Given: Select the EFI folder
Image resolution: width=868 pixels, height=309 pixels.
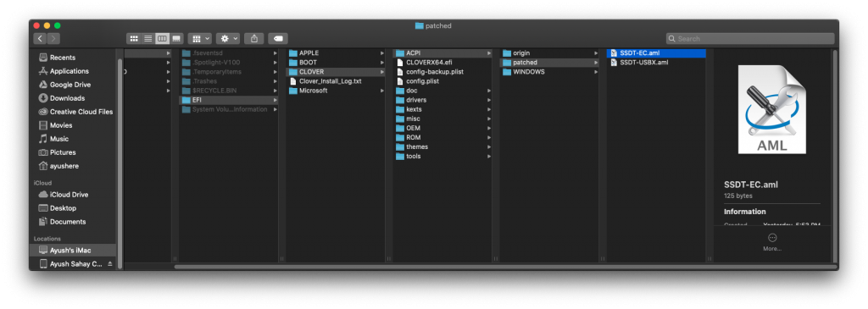Looking at the screenshot, I should click(x=229, y=100).
